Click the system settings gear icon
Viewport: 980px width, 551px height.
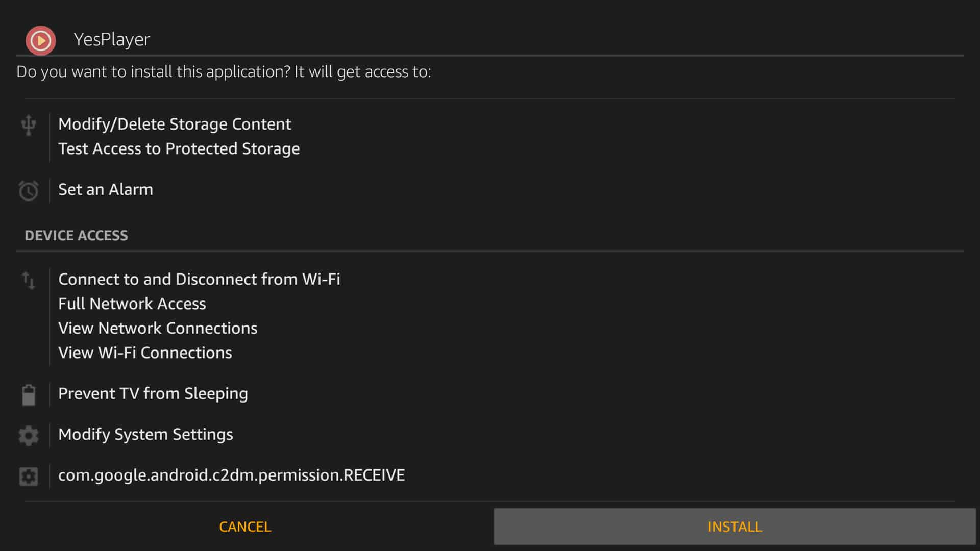tap(28, 433)
